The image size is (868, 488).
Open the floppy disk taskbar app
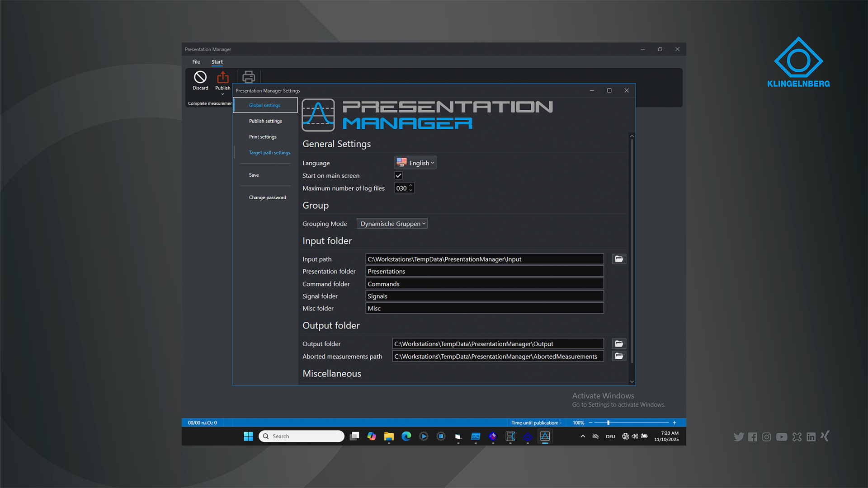(x=510, y=436)
